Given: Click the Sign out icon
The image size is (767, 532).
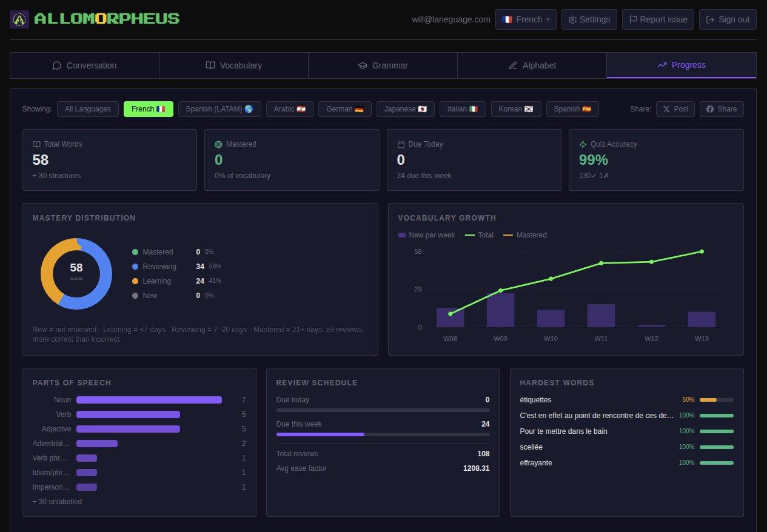Looking at the screenshot, I should [x=711, y=19].
